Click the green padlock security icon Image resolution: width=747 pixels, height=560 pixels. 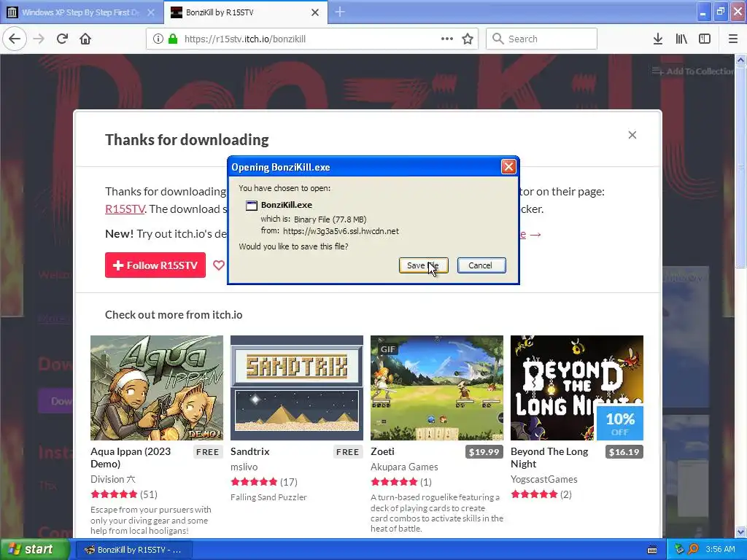[x=173, y=39]
